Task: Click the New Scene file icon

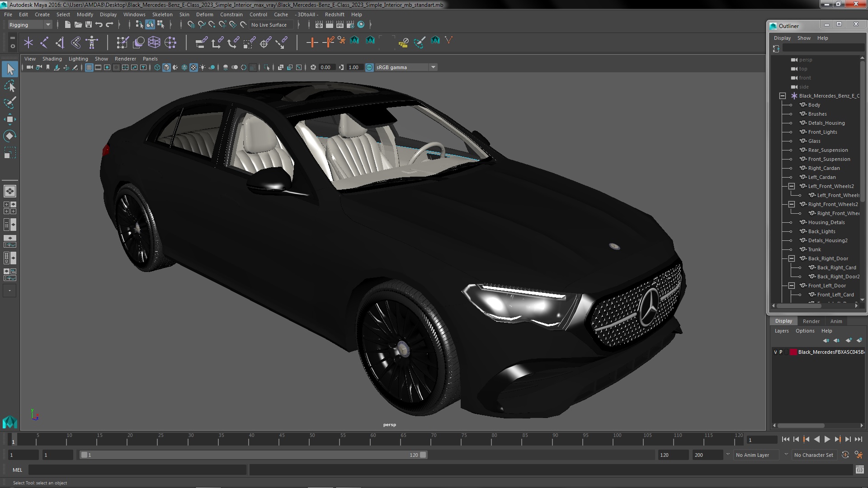Action: click(67, 25)
